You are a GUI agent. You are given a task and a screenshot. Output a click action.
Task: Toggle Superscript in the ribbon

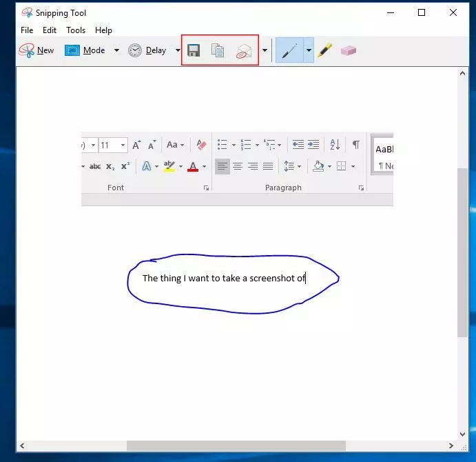(125, 166)
